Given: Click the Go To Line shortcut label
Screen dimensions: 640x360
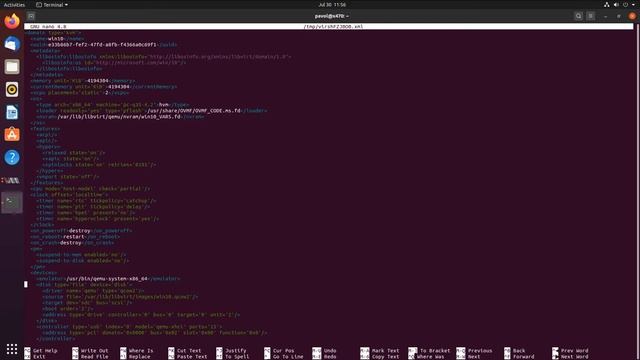Looking at the screenshot, I should (x=288, y=357).
